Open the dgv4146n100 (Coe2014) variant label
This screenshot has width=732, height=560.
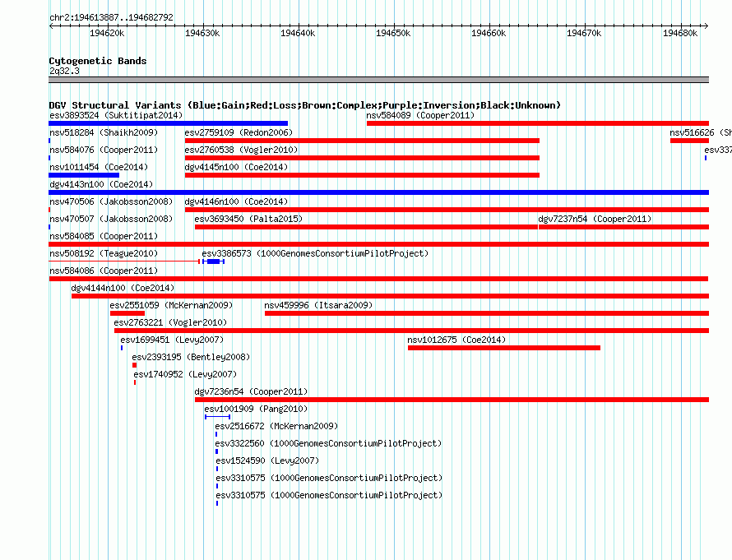tap(236, 201)
